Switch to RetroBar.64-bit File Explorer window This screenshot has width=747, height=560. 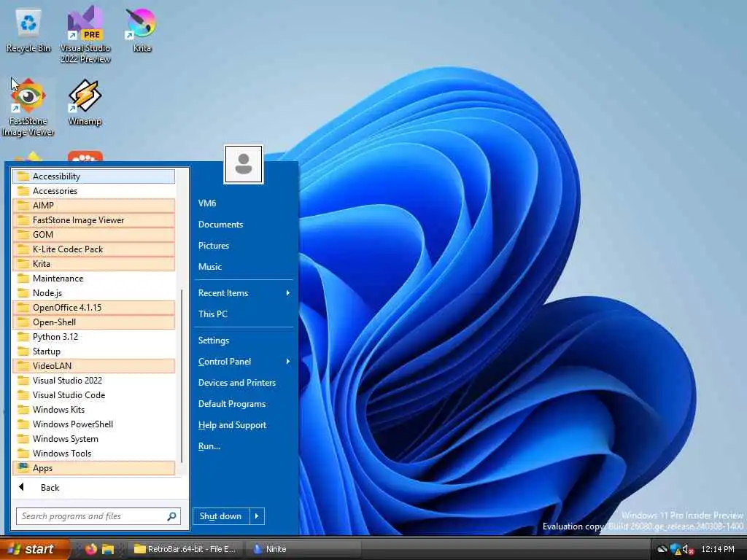tap(185, 549)
